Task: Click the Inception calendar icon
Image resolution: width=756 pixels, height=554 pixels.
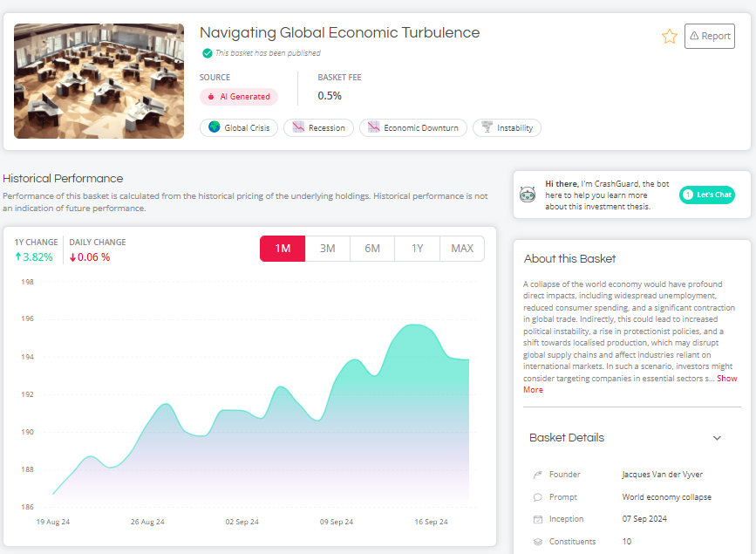Action: [x=536, y=520]
